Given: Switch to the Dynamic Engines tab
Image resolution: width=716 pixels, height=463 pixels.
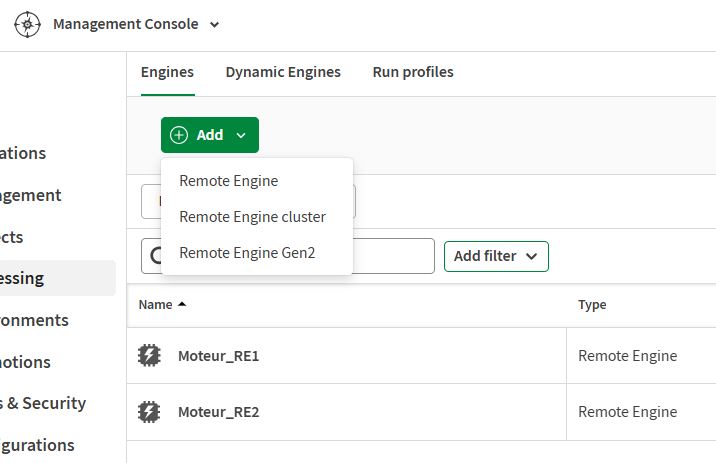Looking at the screenshot, I should (283, 72).
